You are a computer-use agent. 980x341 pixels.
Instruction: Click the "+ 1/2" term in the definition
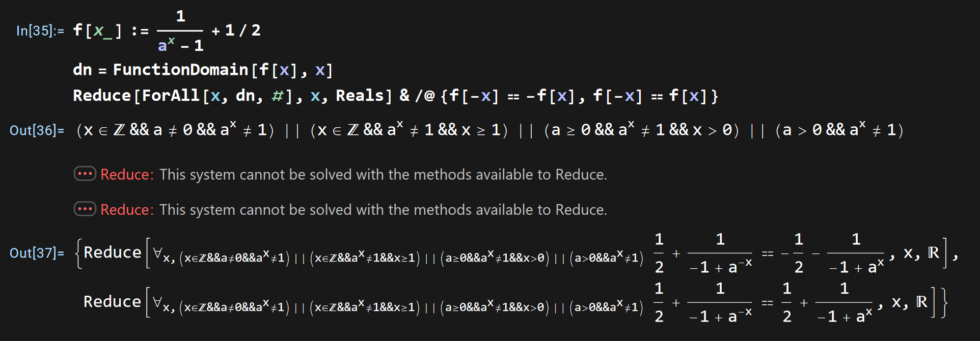[x=236, y=31]
